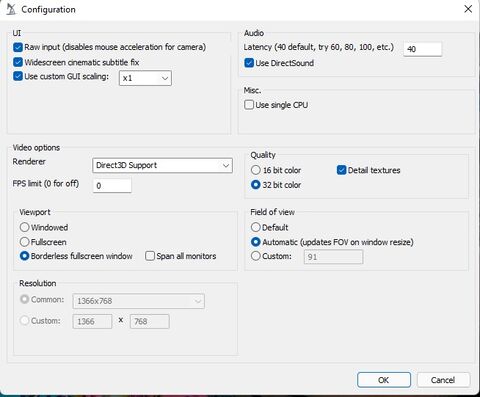
Task: Select Fullscreen viewport mode
Action: [x=24, y=242]
